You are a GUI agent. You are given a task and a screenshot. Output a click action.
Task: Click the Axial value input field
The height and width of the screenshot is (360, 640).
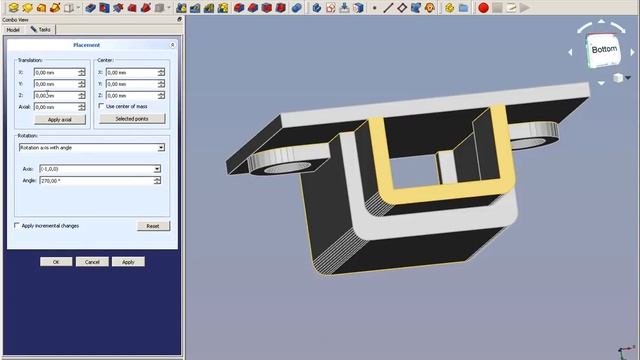pos(56,107)
